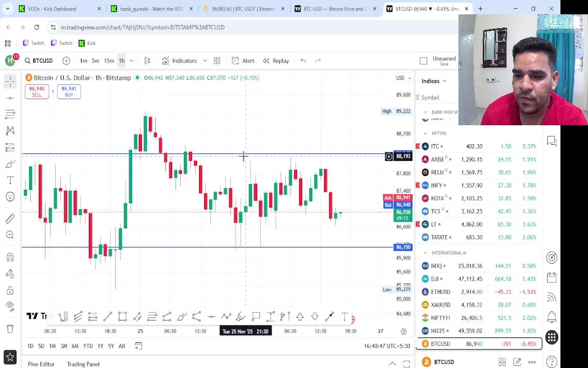Collapse the bottom panel with chevron
The width and height of the screenshot is (588, 368).
point(392,363)
